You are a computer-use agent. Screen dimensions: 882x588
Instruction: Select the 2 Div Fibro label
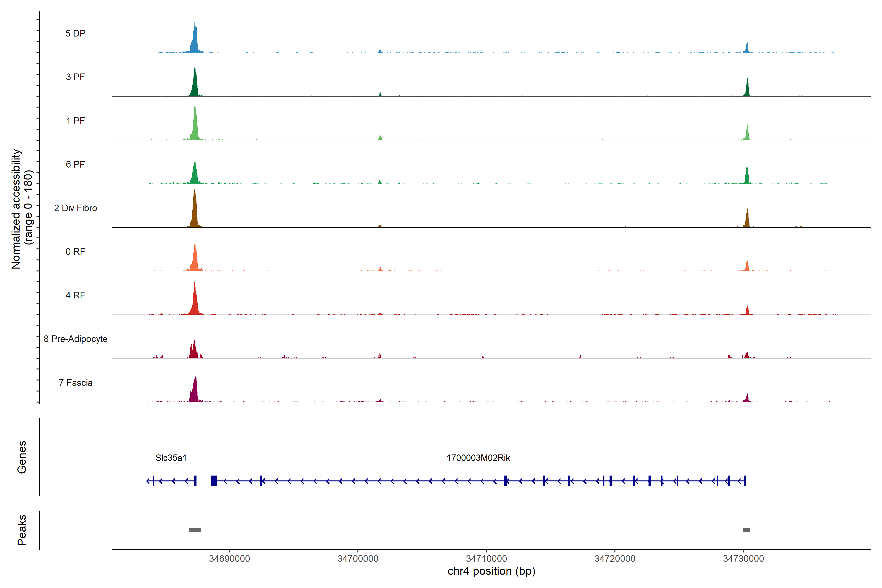pyautogui.click(x=75, y=208)
